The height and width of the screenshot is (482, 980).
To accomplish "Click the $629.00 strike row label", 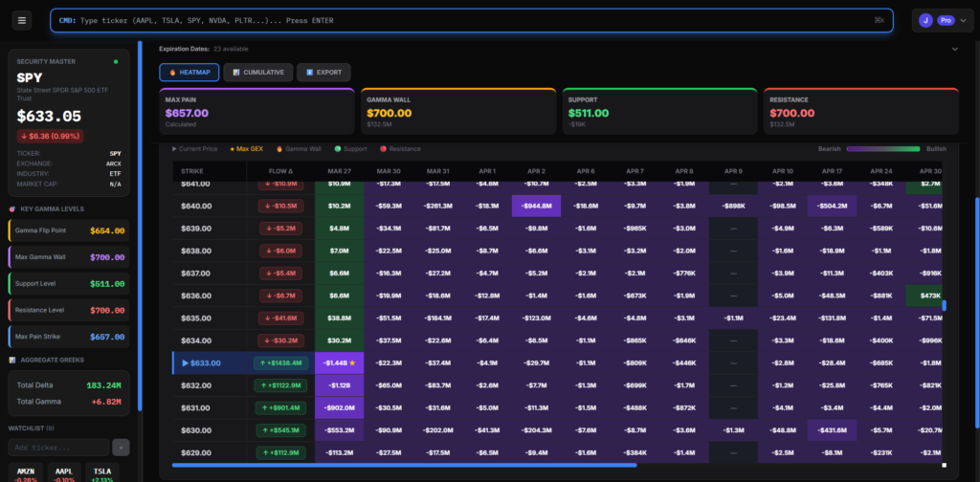I will [x=195, y=452].
